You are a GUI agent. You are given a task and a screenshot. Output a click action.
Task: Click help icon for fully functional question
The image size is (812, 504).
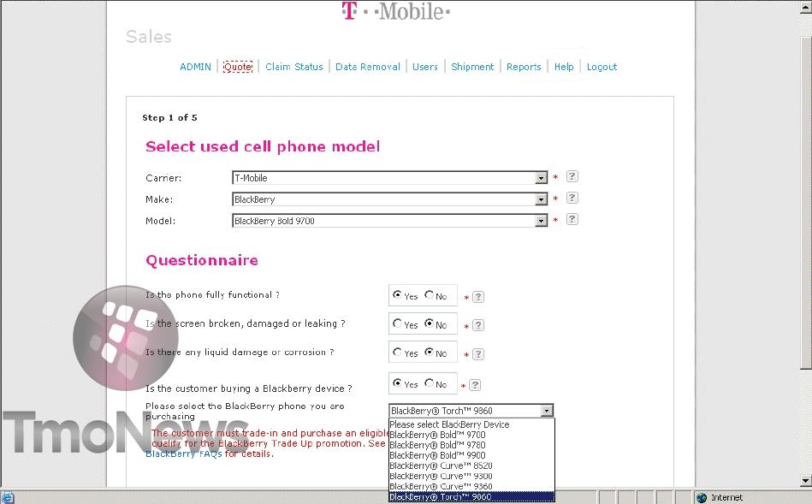click(x=478, y=297)
